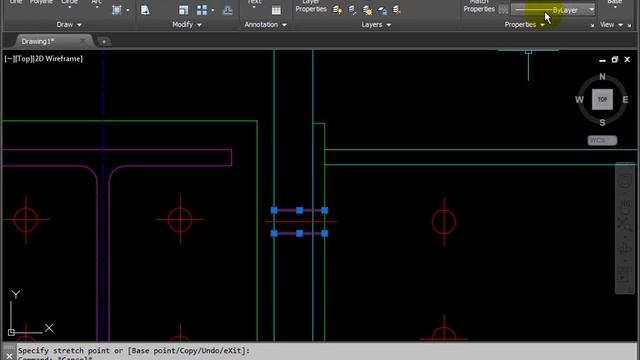Open the Array tool dropdown arrow

point(213,10)
